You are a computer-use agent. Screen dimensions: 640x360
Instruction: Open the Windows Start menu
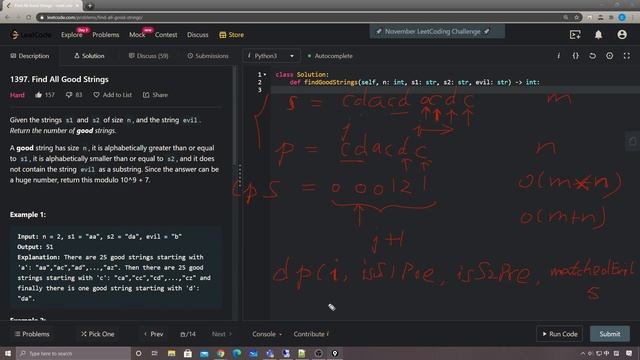click(7, 353)
